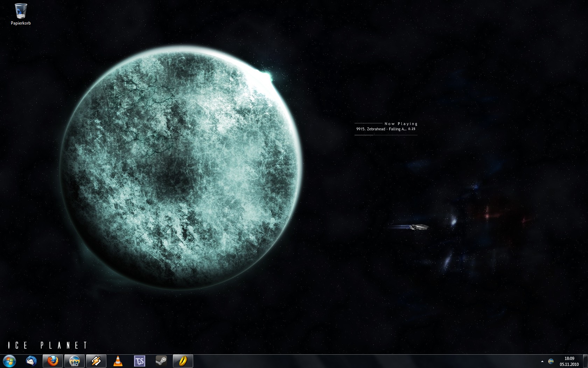The width and height of the screenshot is (588, 368).
Task: Expand the hidden system tray icons arrow
Action: click(542, 361)
